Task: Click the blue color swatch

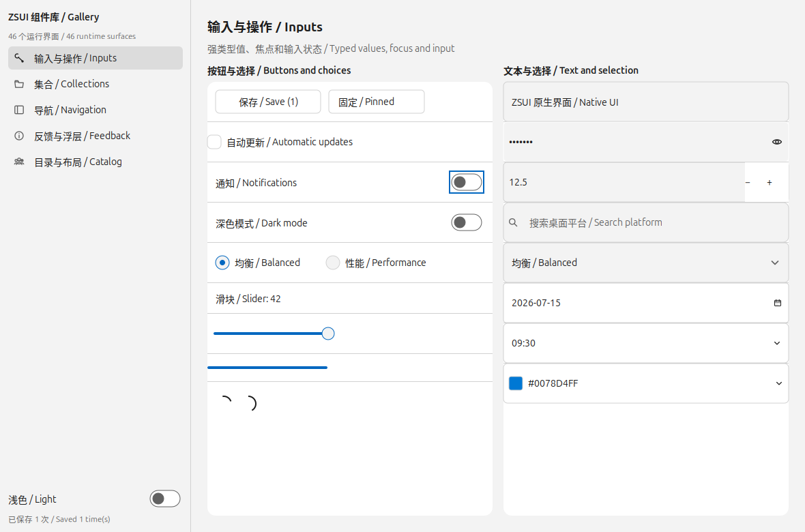Action: click(516, 383)
